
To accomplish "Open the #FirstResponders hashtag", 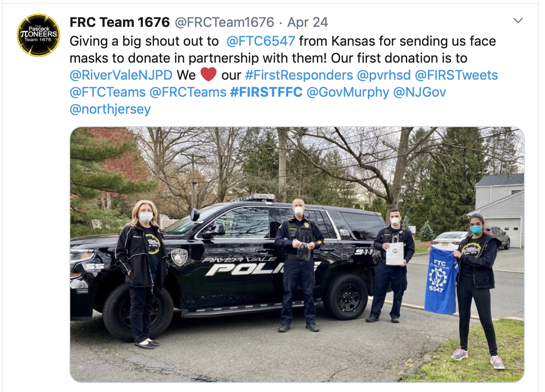I will [299, 75].
